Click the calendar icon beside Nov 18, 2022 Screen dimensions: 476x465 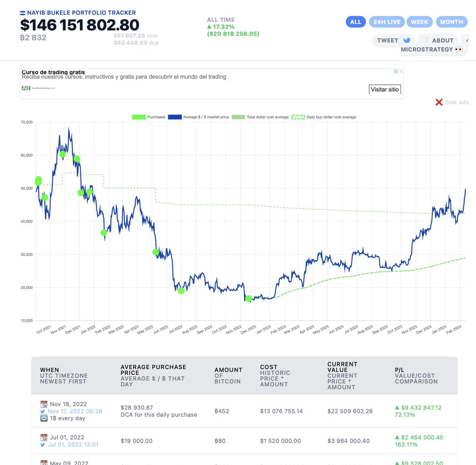(x=44, y=404)
